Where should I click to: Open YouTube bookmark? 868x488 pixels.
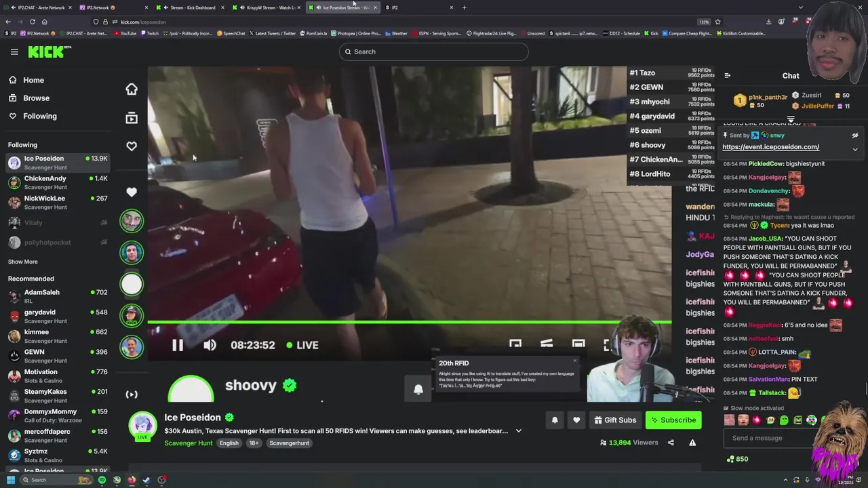[124, 33]
